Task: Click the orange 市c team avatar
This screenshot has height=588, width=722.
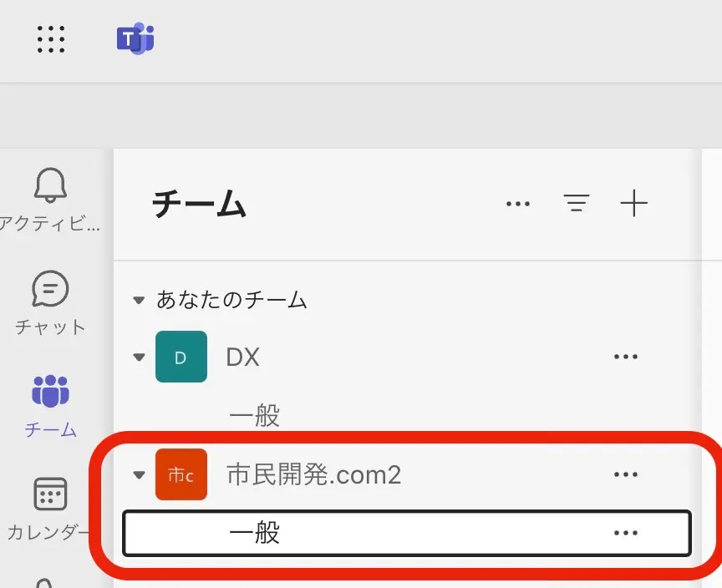Action: (181, 475)
